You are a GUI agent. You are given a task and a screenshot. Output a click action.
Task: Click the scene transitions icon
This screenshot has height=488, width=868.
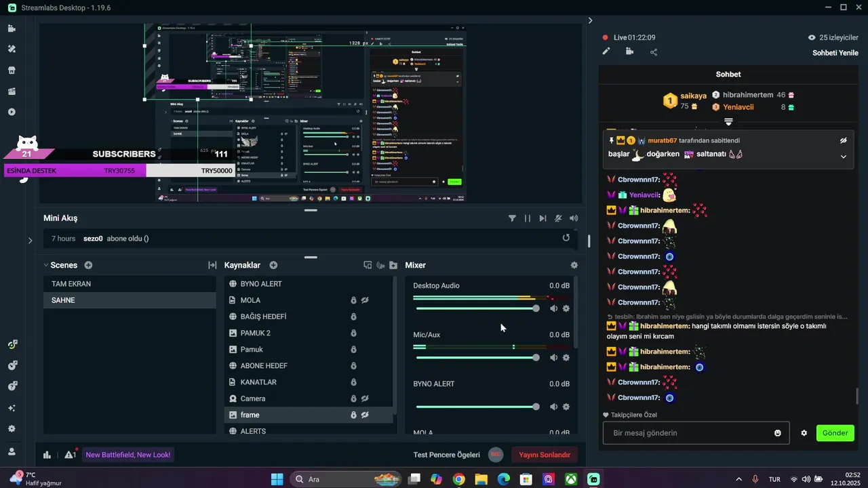[x=212, y=265]
